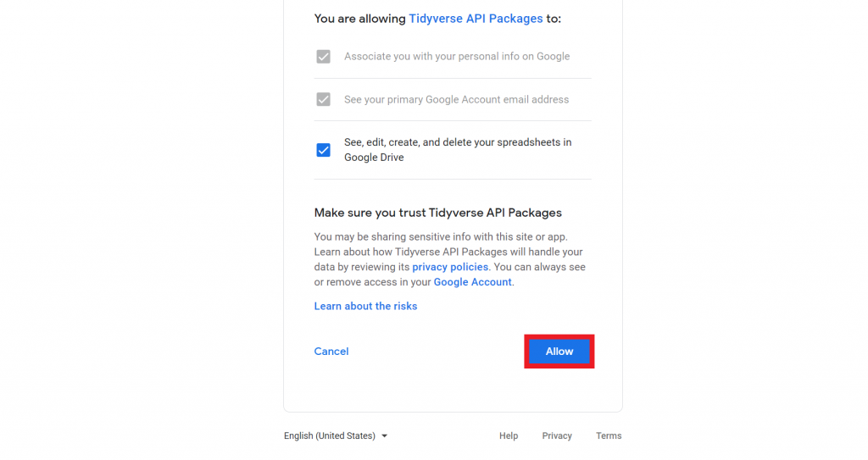Open the Google Account link
Screen dimensions: 868x460
[472, 282]
